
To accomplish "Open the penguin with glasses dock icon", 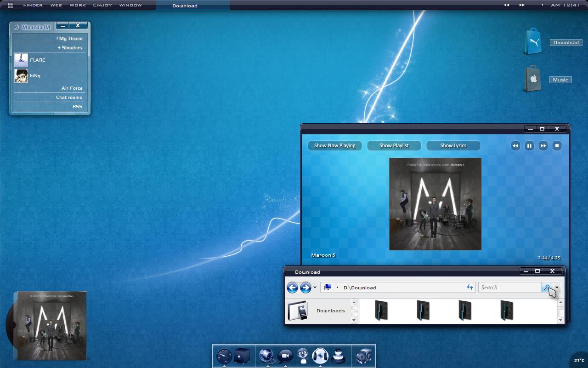I will point(302,356).
